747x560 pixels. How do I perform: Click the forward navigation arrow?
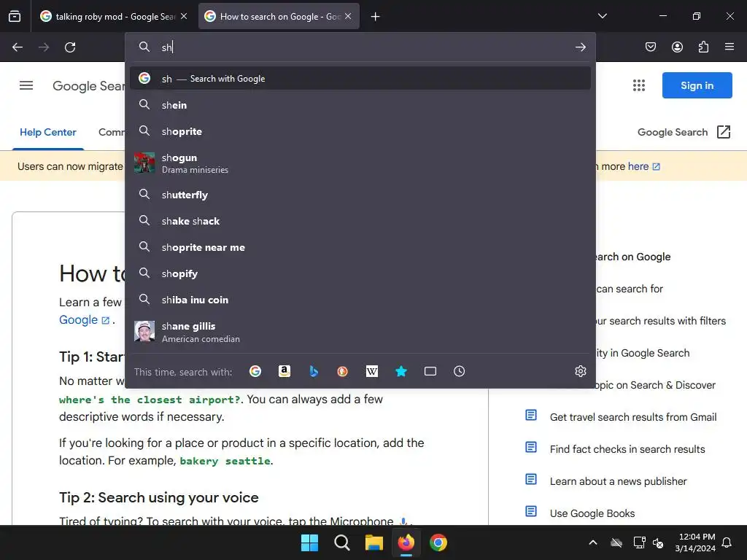[x=44, y=47]
